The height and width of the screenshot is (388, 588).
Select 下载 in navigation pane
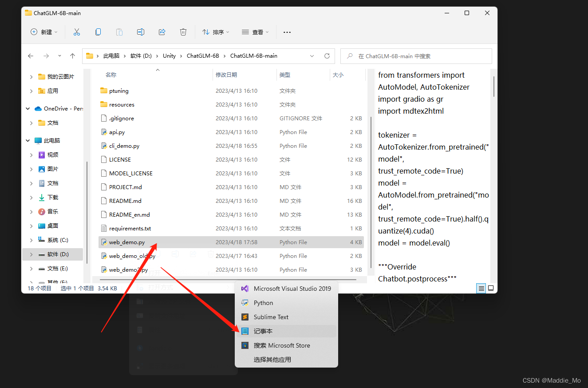(52, 198)
